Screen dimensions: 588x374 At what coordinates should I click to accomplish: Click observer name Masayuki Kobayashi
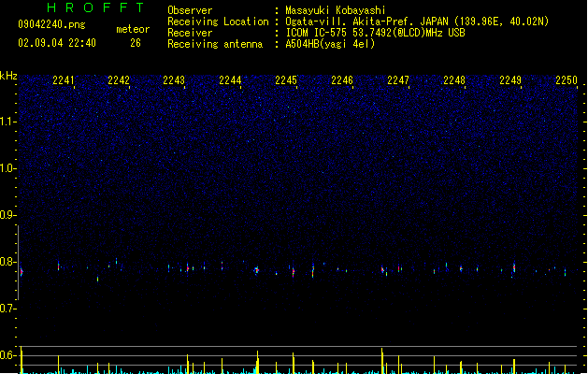pos(336,10)
